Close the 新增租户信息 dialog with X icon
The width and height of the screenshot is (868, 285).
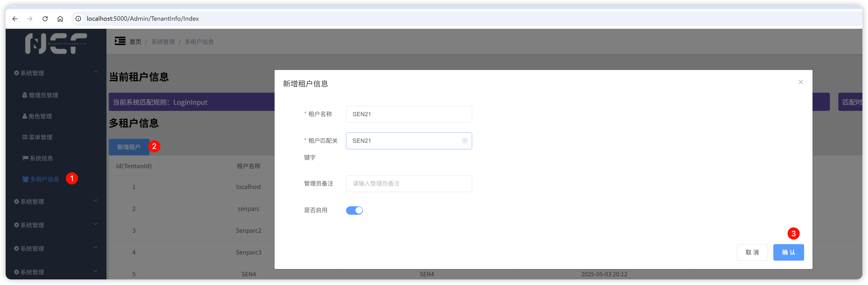pyautogui.click(x=800, y=82)
